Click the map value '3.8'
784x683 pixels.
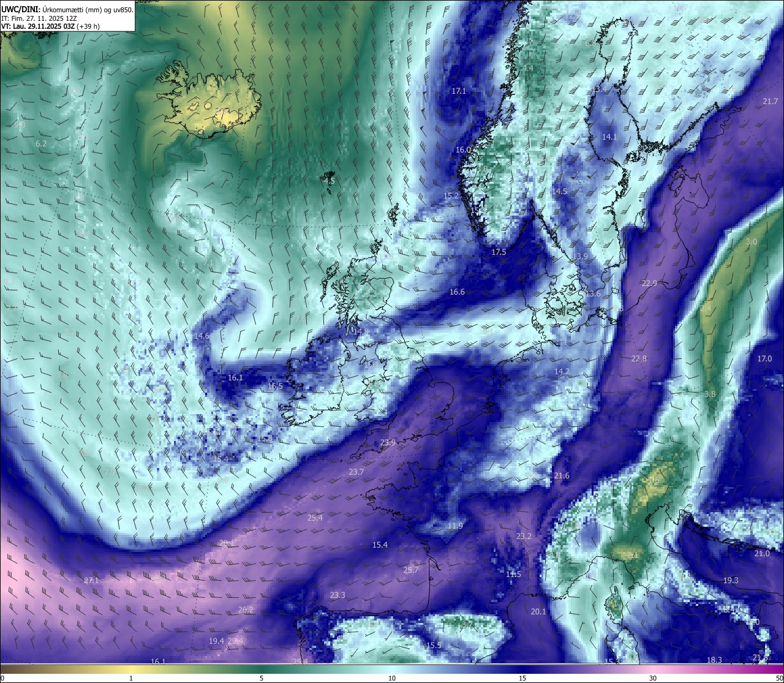pyautogui.click(x=710, y=394)
